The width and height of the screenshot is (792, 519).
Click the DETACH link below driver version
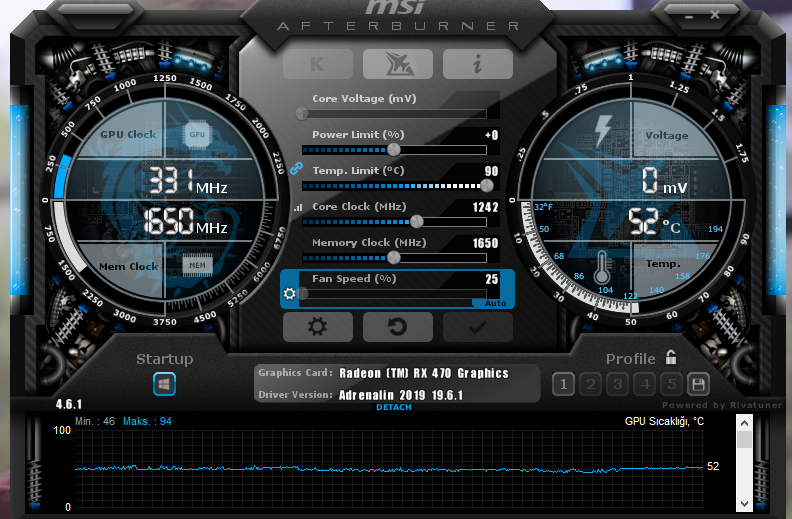(393, 408)
